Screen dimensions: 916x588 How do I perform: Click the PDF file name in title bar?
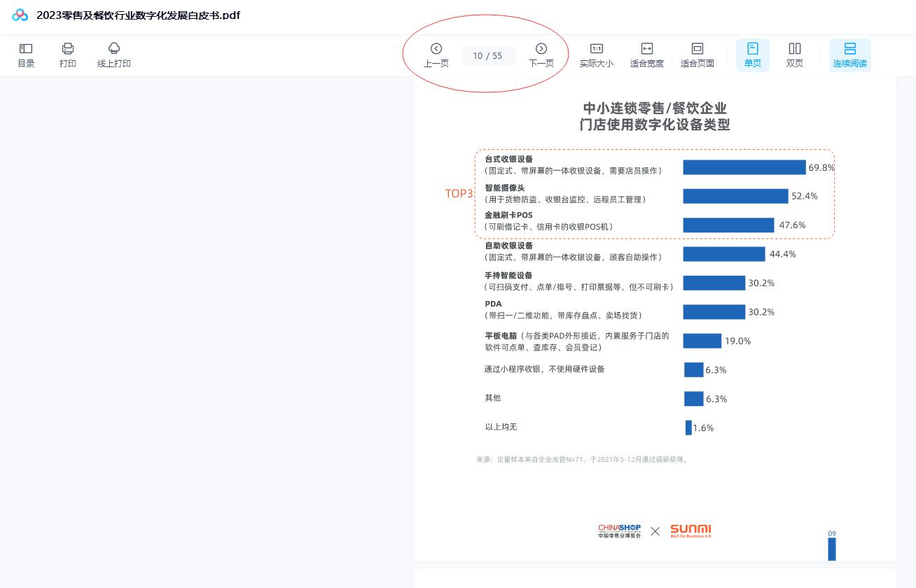click(138, 15)
